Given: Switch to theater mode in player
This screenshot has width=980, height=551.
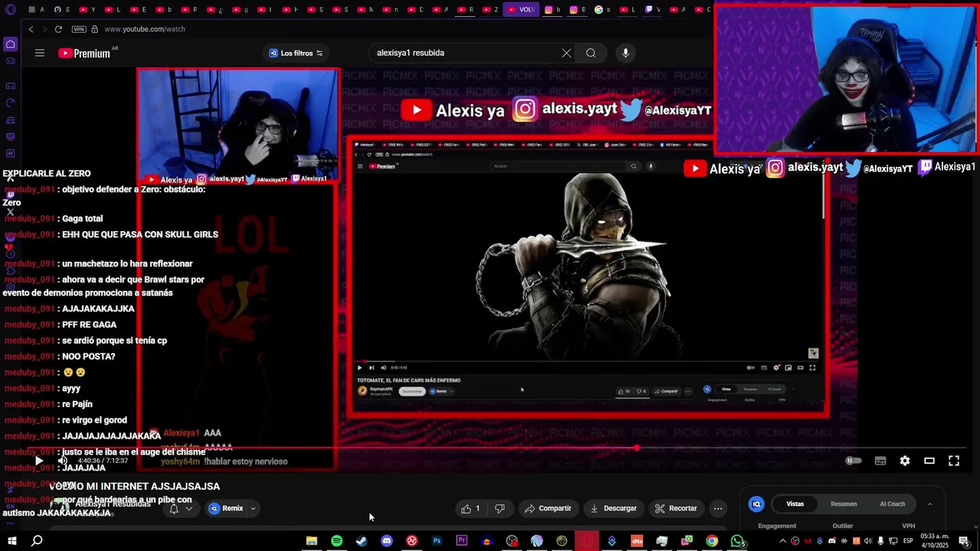Looking at the screenshot, I should pyautogui.click(x=929, y=461).
